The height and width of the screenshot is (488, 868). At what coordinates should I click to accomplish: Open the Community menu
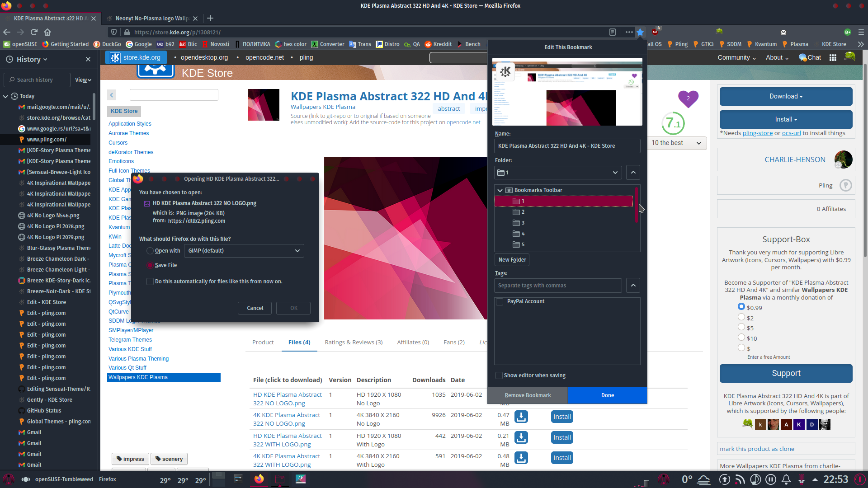(x=736, y=57)
